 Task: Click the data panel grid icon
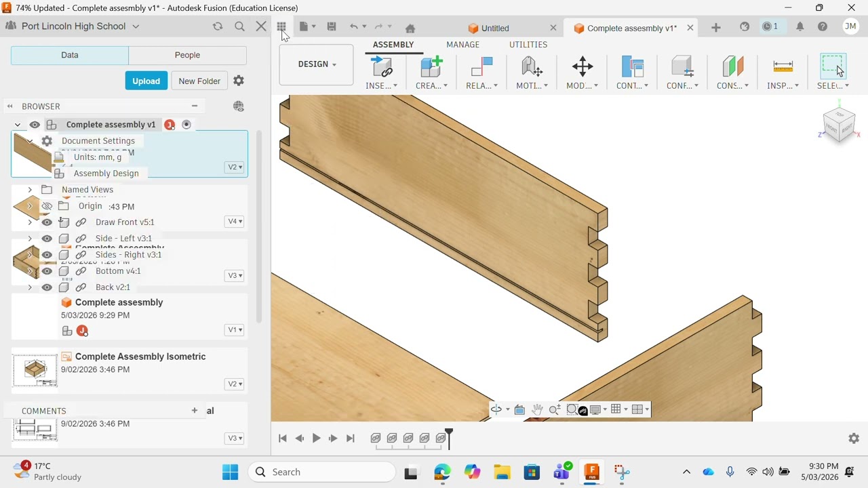[281, 26]
